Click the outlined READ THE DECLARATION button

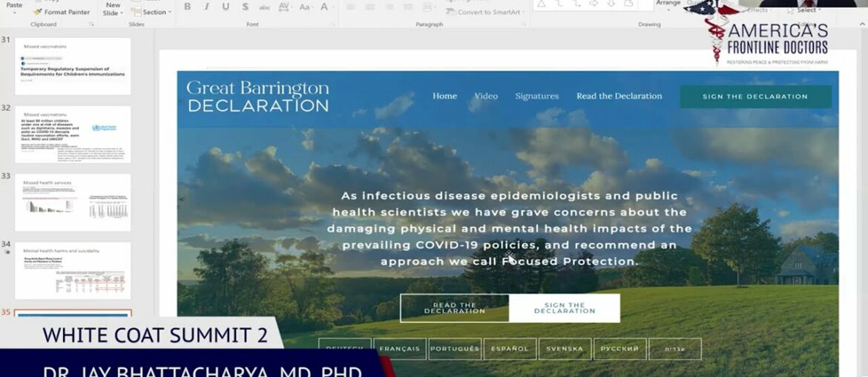point(455,309)
